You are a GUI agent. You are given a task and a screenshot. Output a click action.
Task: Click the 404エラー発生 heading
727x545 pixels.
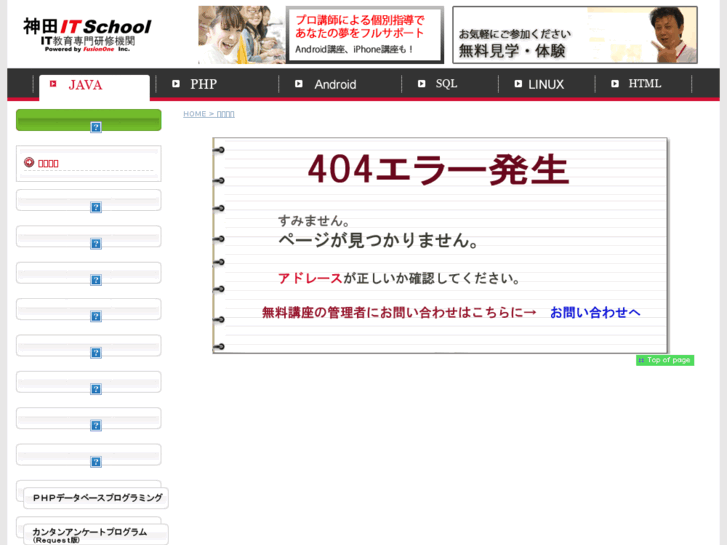click(438, 170)
